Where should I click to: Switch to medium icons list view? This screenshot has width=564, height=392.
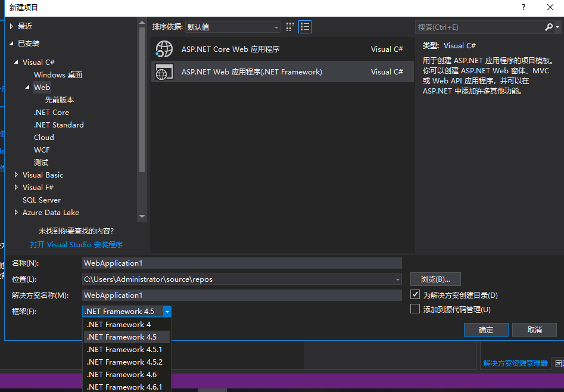[x=305, y=27]
